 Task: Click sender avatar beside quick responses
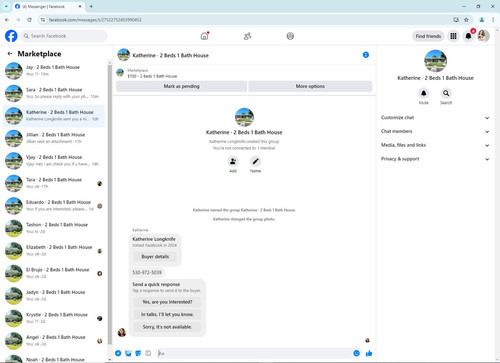122,332
